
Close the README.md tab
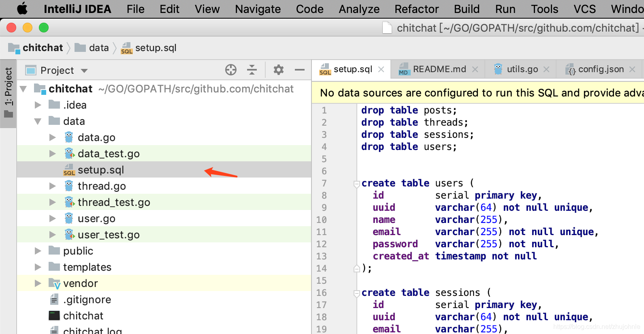pyautogui.click(x=475, y=69)
